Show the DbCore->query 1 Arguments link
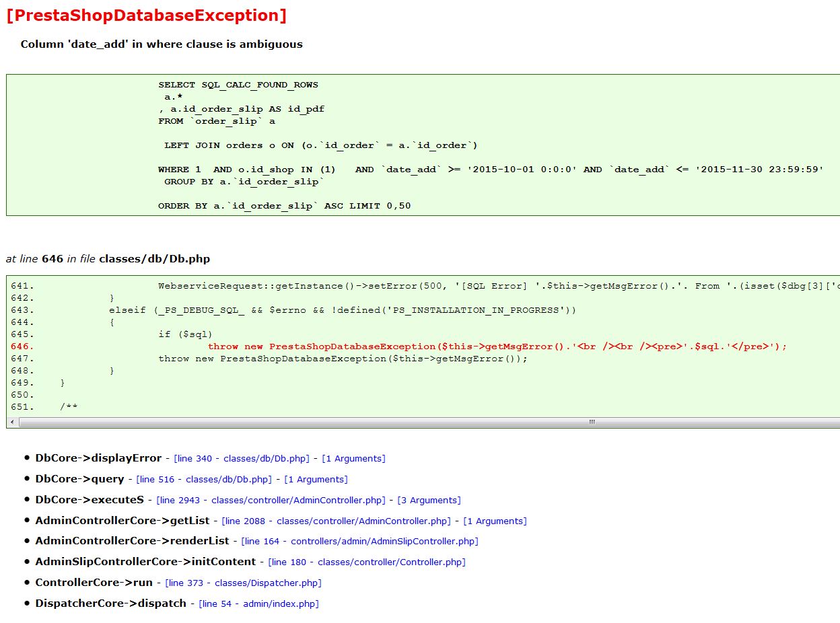840x623 pixels. (x=316, y=479)
